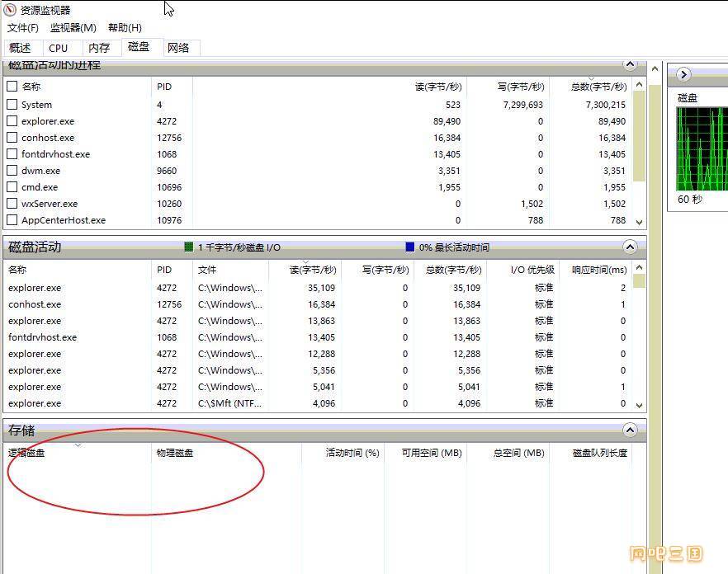Viewport: 728px width, 574px height.
Task: Open the 帮助(H) menu
Action: (x=125, y=28)
